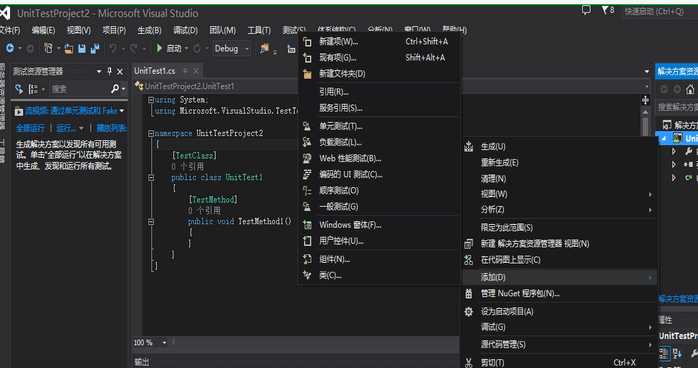Open the 编辑(E) menu
This screenshot has height=368, width=698.
(43, 30)
